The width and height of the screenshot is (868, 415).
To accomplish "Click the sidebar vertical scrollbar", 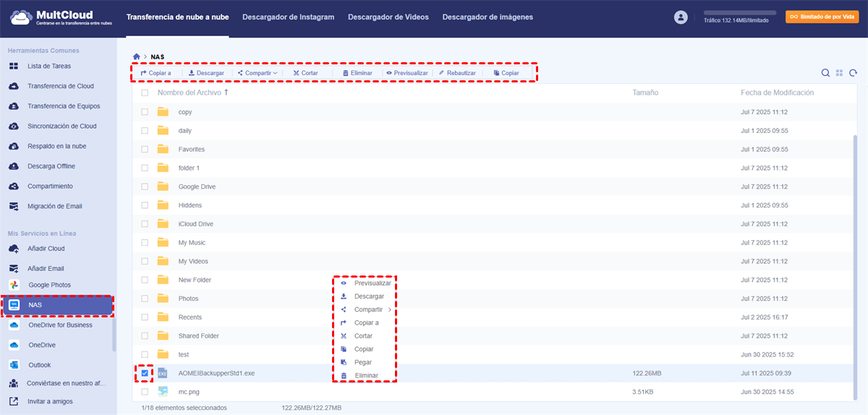I will pyautogui.click(x=114, y=335).
